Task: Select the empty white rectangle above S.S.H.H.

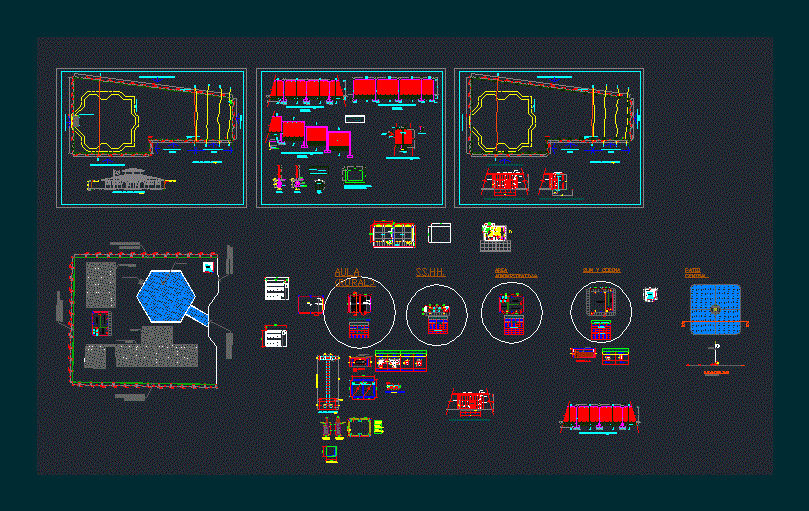Action: click(x=439, y=233)
